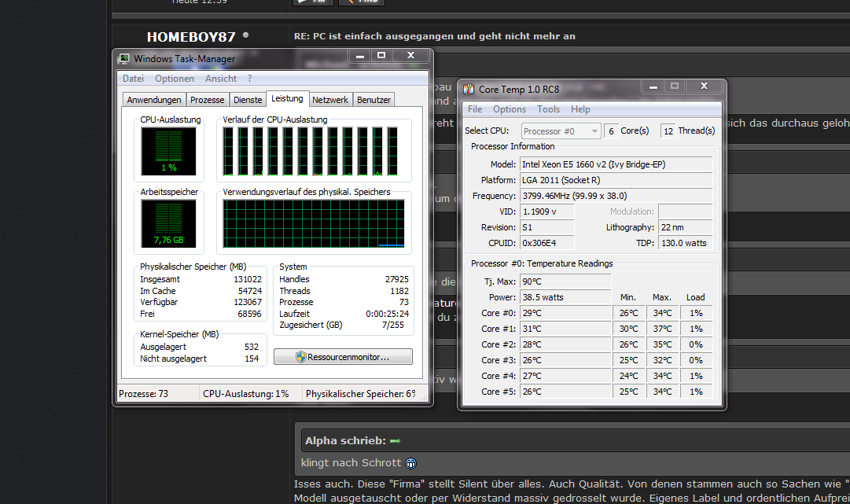
Task: Click HOMEBOY87's gray status dot
Action: tap(246, 35)
